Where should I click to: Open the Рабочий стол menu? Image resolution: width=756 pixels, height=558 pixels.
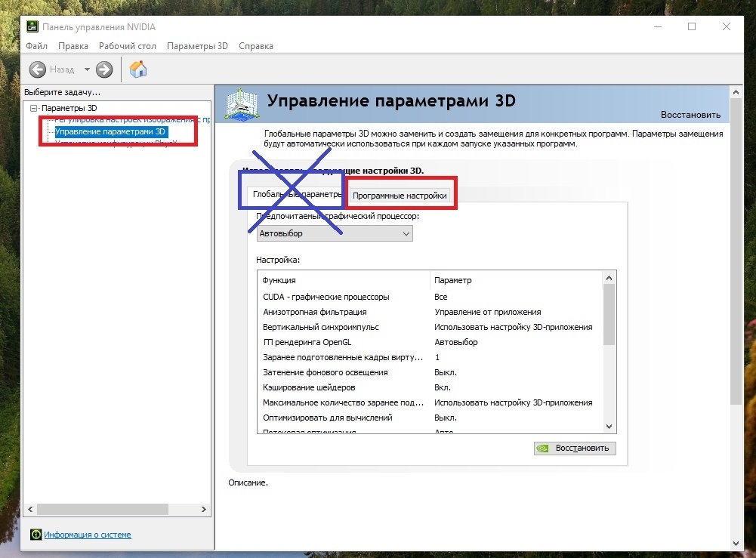click(x=128, y=46)
